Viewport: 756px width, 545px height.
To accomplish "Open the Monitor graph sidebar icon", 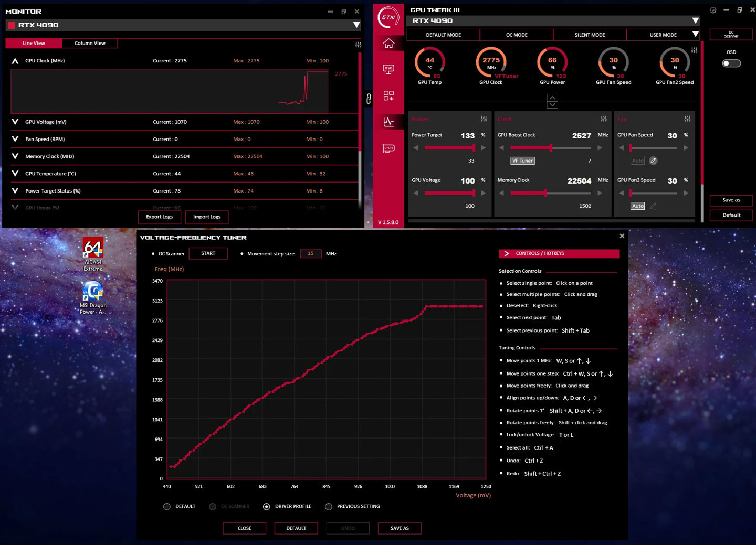I will 388,122.
